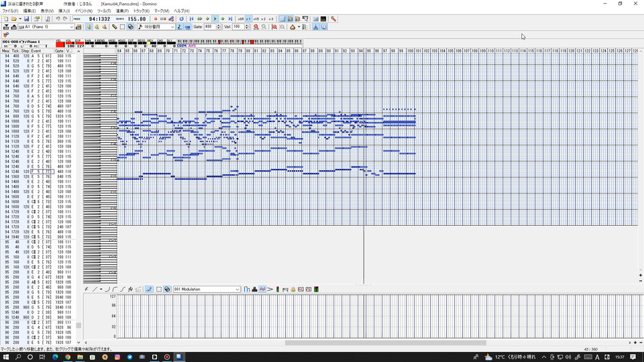This screenshot has width=644, height=362.
Task: Select the S-curve tool in controller toolbar
Action: (122, 290)
